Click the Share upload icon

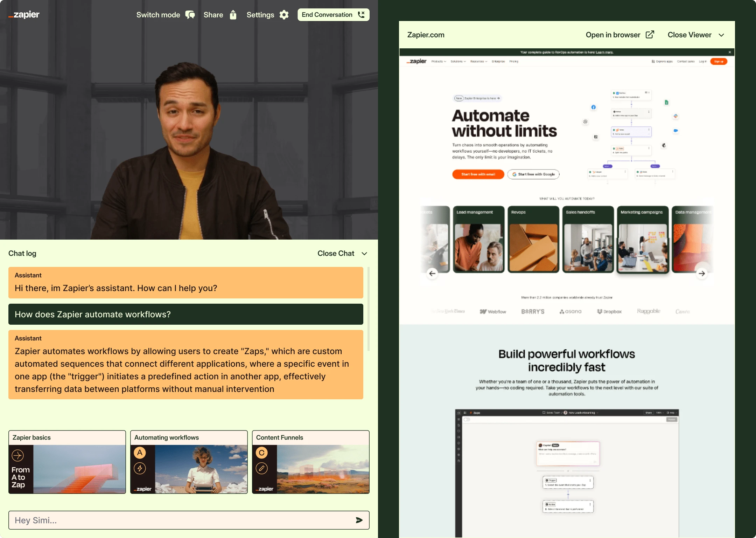pos(233,15)
